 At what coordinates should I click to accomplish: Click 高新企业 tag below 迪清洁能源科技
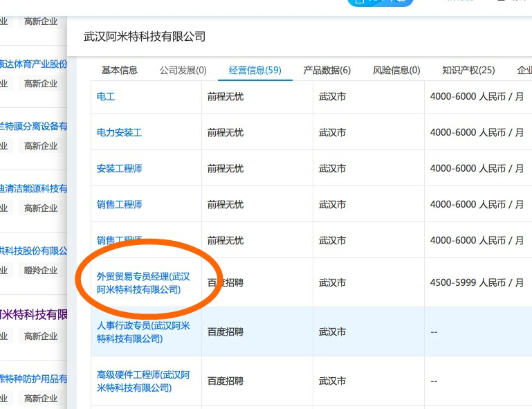[41, 208]
